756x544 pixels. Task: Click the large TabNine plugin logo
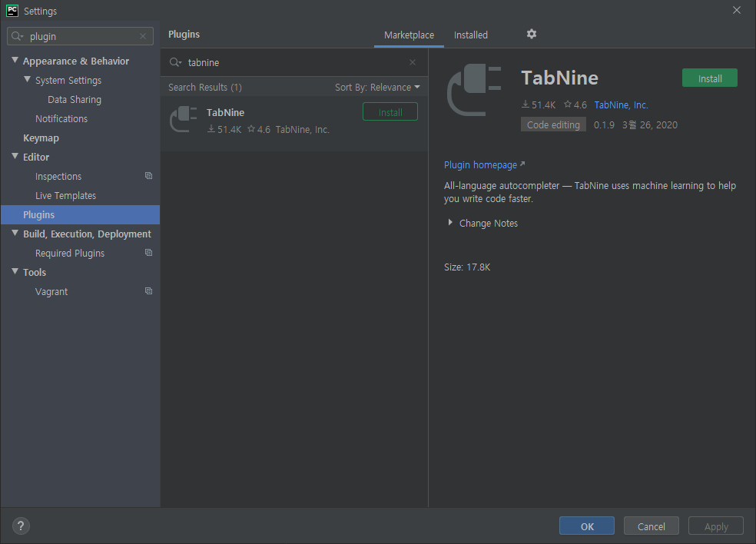475,90
